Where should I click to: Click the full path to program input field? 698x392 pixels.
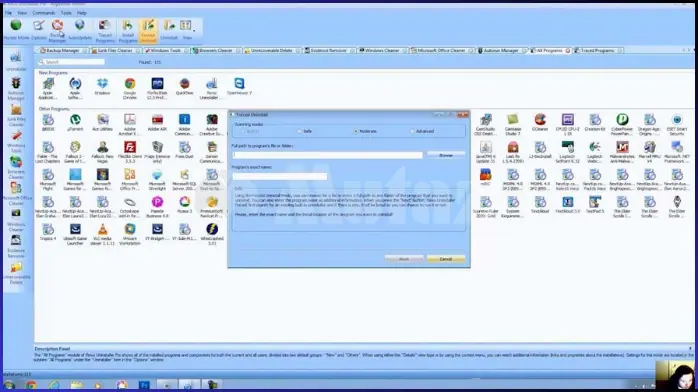(327, 155)
